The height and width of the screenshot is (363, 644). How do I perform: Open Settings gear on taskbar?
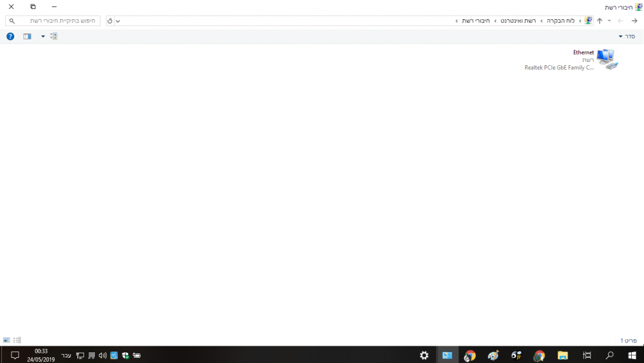[424, 355]
